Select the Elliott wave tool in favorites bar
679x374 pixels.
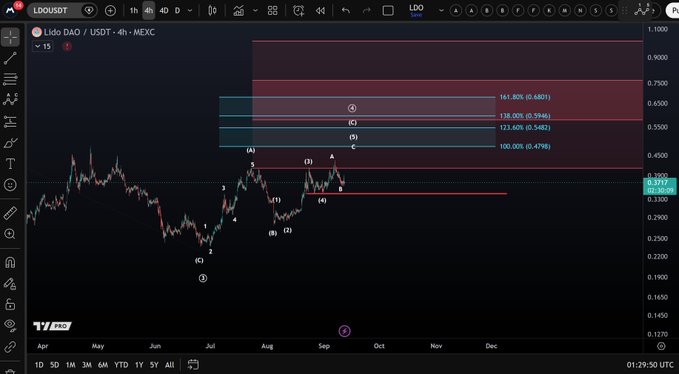tap(642, 10)
